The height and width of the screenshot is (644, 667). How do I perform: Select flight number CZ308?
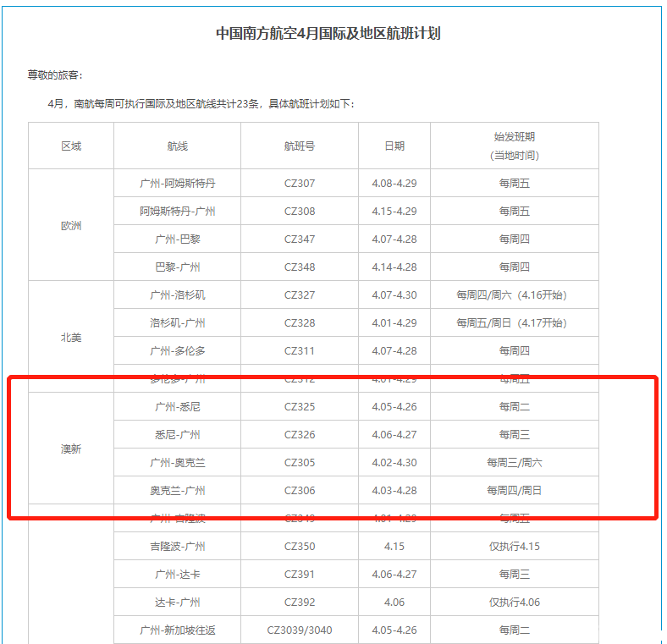tap(300, 211)
